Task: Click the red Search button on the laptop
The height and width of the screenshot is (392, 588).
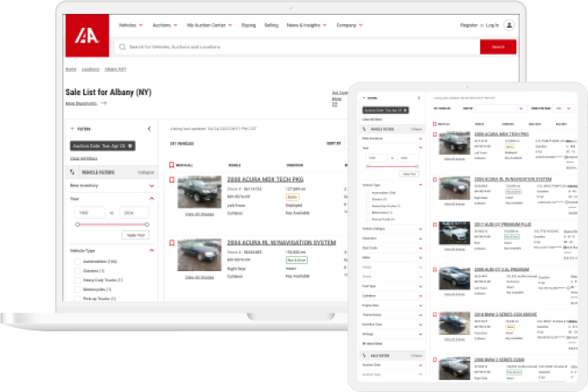Action: (x=498, y=47)
